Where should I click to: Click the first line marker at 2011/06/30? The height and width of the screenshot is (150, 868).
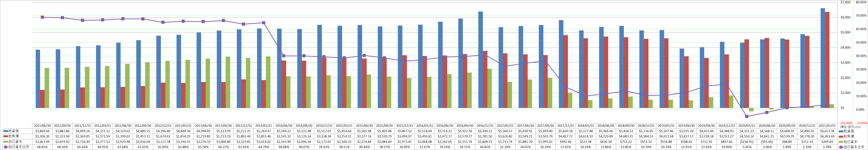click(x=42, y=17)
